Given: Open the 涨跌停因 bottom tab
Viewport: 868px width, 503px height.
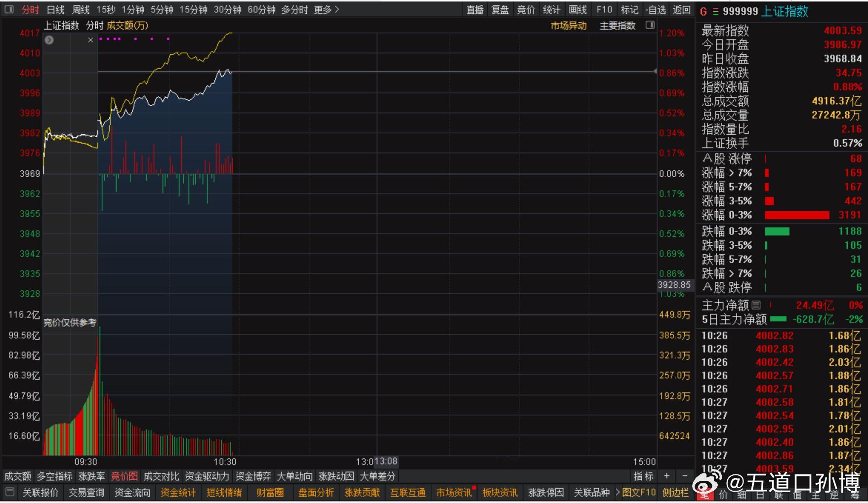Looking at the screenshot, I should [x=546, y=492].
